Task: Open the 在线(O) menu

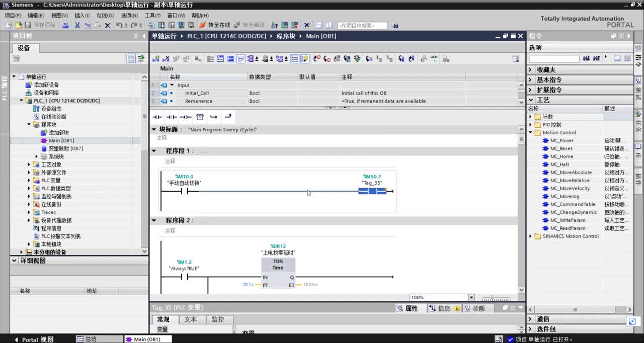Action: tap(105, 16)
